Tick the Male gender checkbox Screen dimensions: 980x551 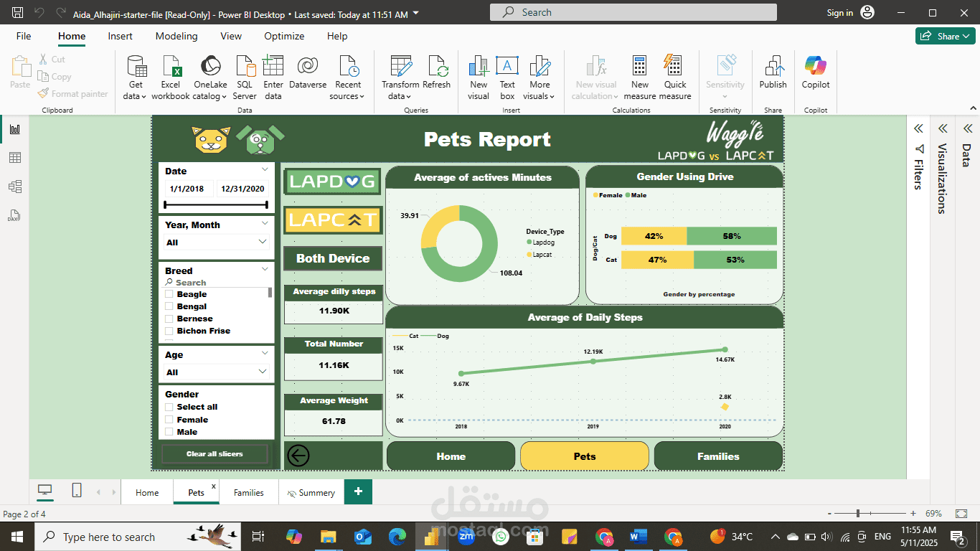tap(169, 432)
